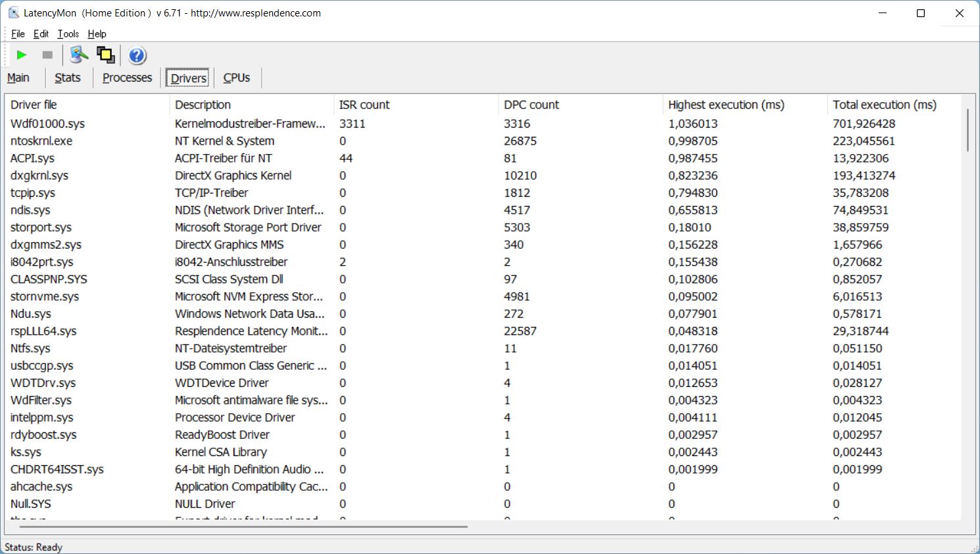This screenshot has height=554, width=980.
Task: Switch to the Stats tab
Action: point(68,78)
